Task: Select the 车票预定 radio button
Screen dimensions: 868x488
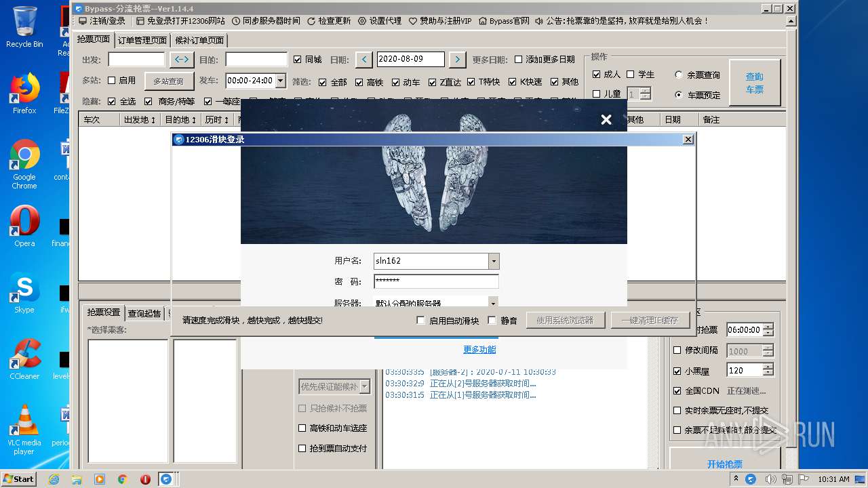Action: [x=679, y=95]
